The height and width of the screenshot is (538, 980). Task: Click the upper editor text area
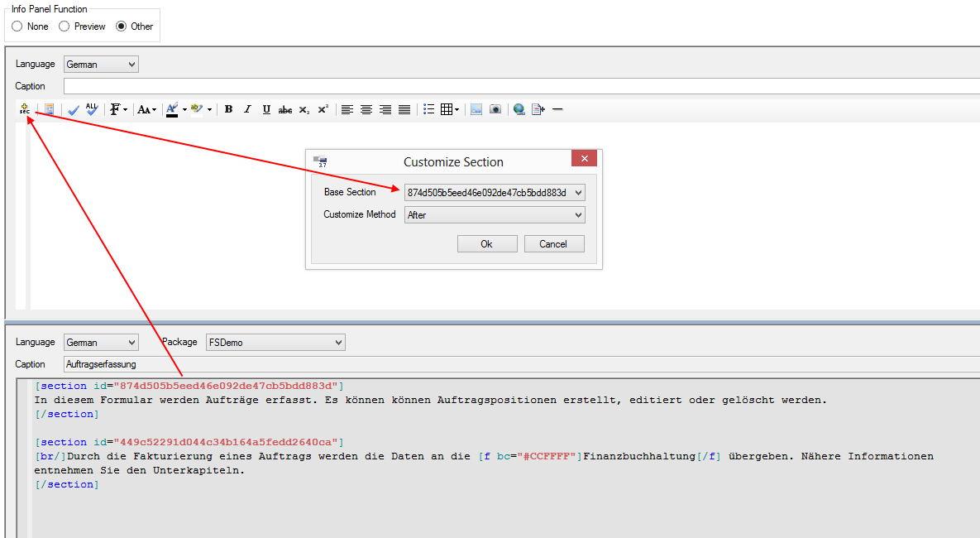pyautogui.click(x=505, y=216)
